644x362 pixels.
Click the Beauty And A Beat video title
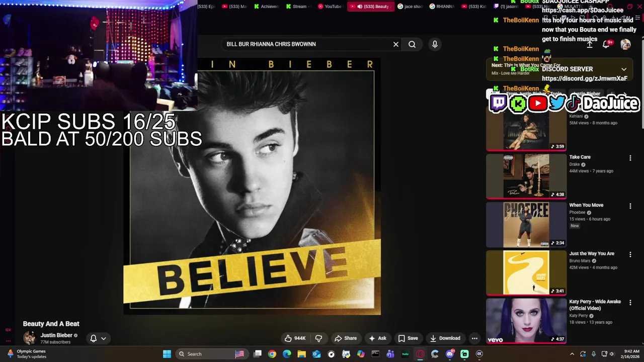click(51, 324)
